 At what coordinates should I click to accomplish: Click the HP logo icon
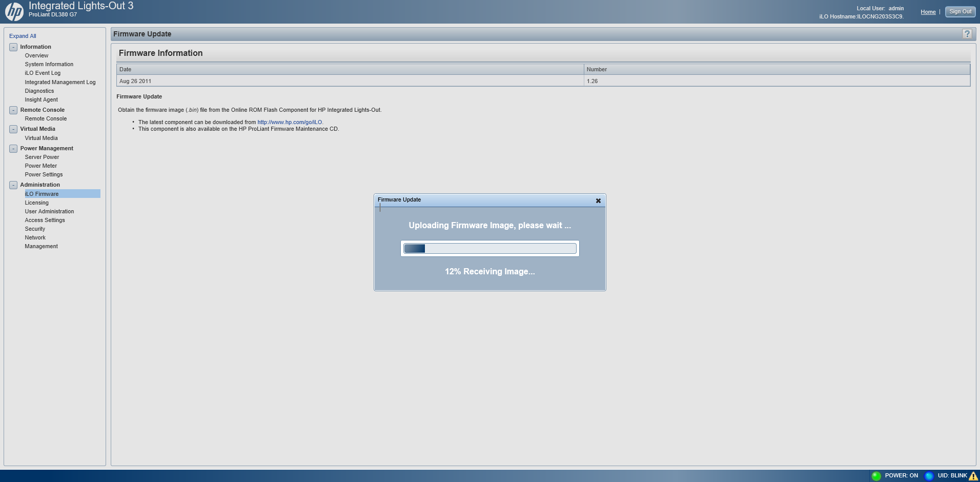14,11
